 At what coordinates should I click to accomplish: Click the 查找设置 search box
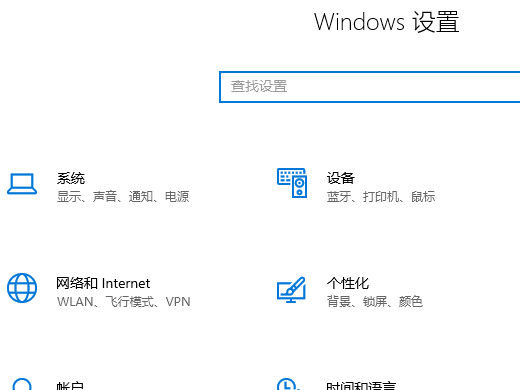(369, 87)
